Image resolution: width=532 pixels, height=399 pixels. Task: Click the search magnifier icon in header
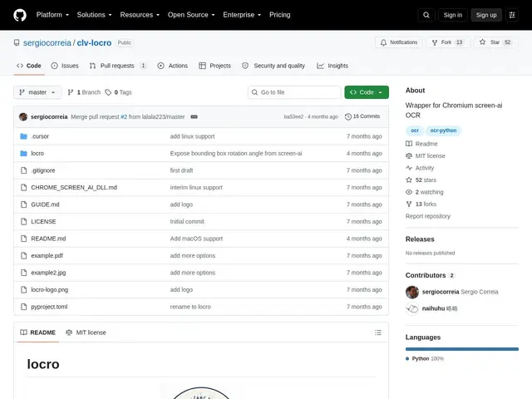click(x=426, y=15)
